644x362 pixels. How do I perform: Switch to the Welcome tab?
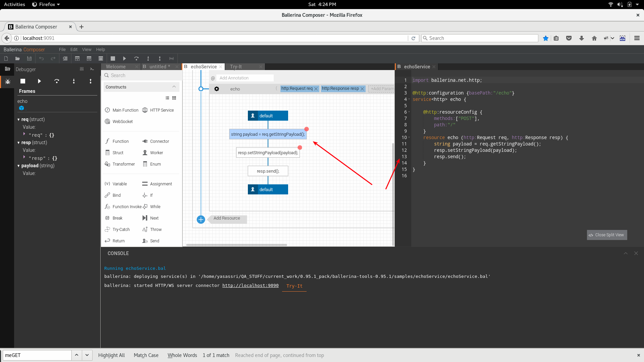tap(116, 67)
